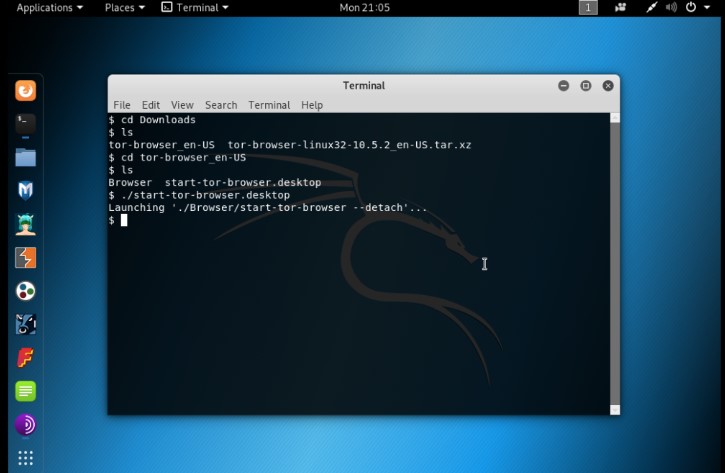Open the File menu in Terminal

tap(122, 105)
